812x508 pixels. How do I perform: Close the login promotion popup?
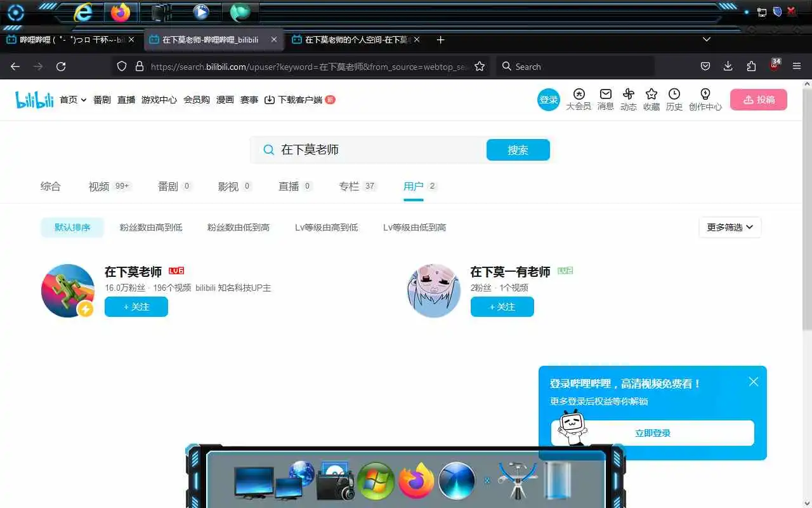pyautogui.click(x=754, y=382)
